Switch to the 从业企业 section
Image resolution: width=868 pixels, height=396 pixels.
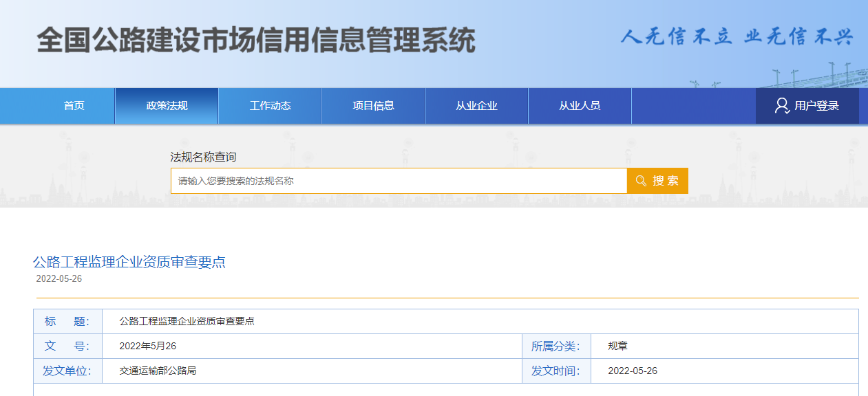point(476,106)
